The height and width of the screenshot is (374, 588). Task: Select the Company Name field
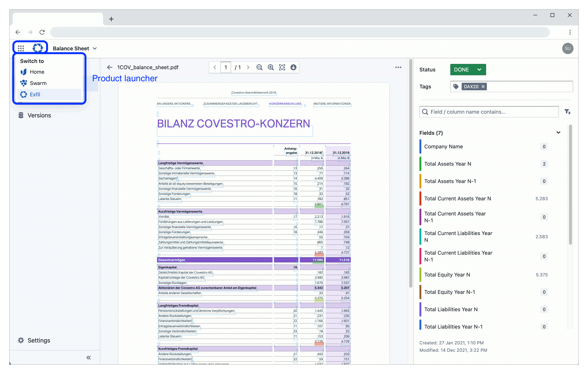click(x=483, y=146)
